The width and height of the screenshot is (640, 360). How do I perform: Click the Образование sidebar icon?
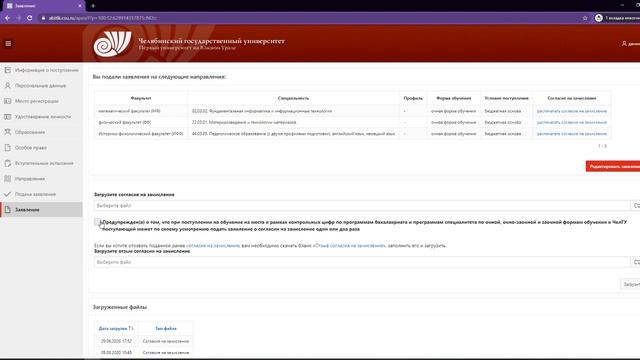(x=8, y=132)
